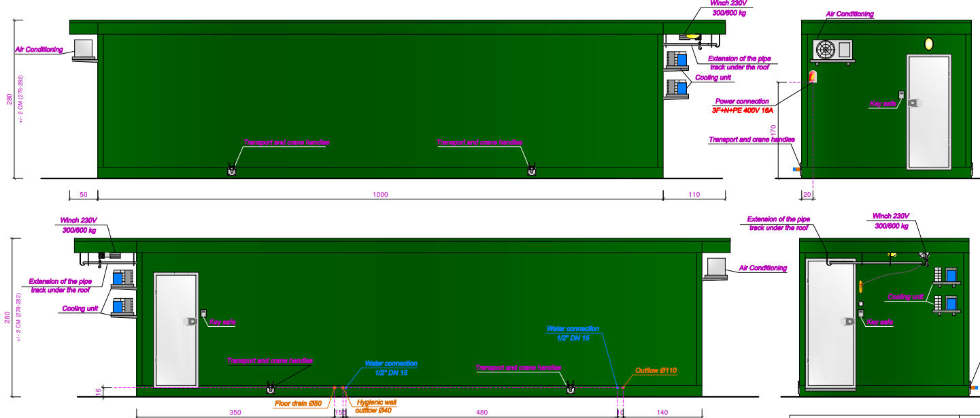Viewport: 980px width, 418px height.
Task: Click the upper cooling unit in the bottom-left elevation
Action: tap(124, 278)
